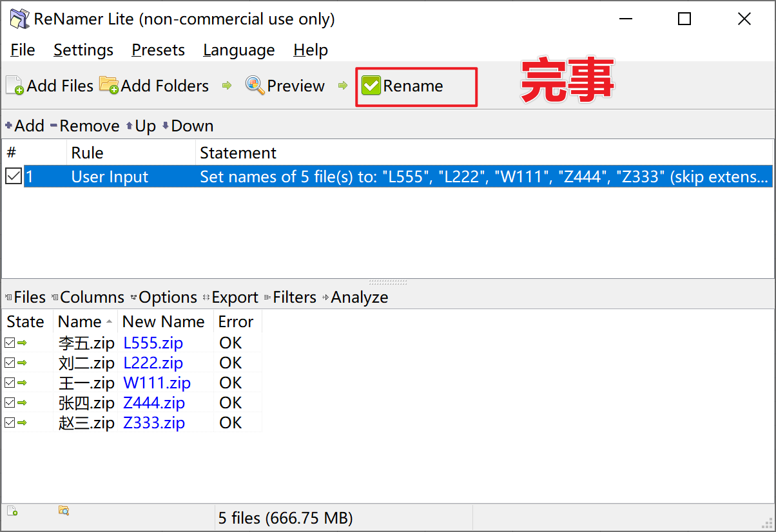Viewport: 776px width, 532px height.
Task: Open the Export dropdown menu
Action: [230, 297]
